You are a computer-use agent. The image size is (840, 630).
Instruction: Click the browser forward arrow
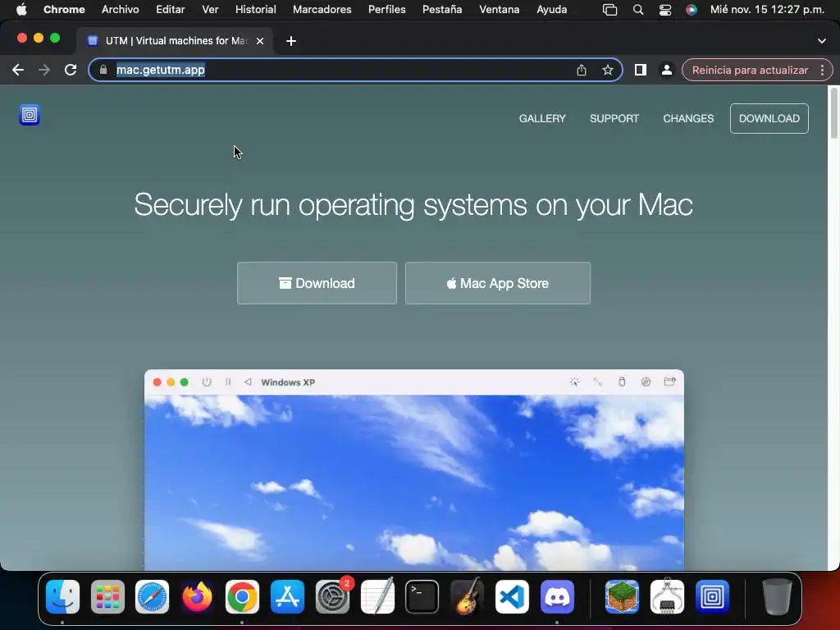point(44,70)
